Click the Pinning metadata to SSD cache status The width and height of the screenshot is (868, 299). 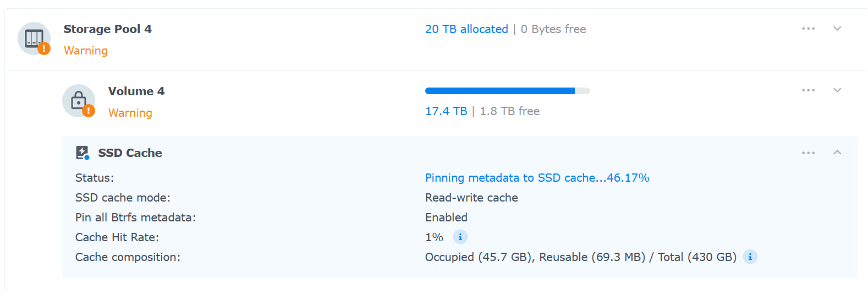pyautogui.click(x=537, y=178)
